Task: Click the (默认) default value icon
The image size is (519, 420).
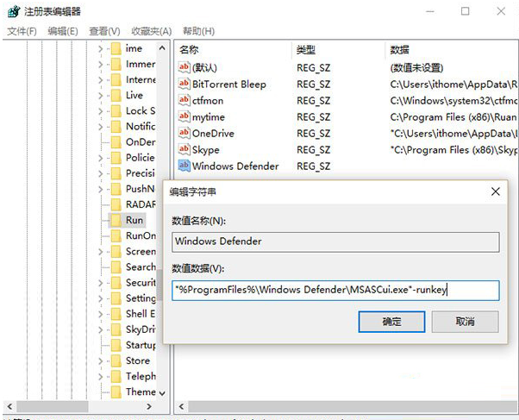Action: pos(184,68)
